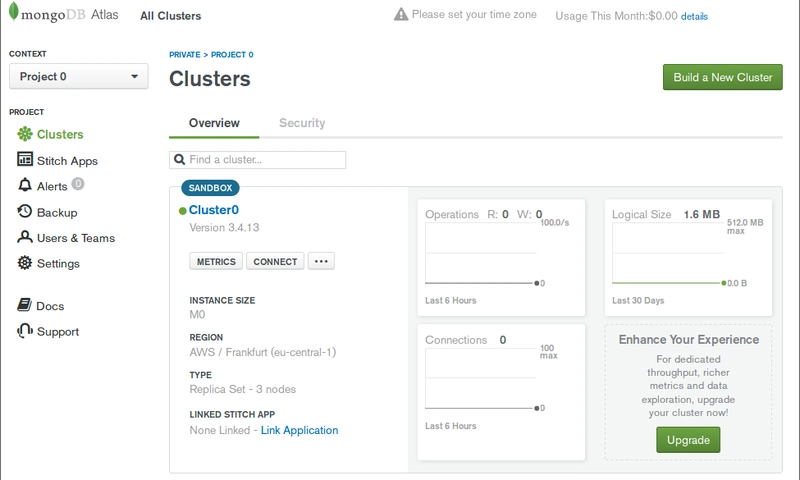
Task: Click the 'Last 30 Days' label
Action: 638,300
